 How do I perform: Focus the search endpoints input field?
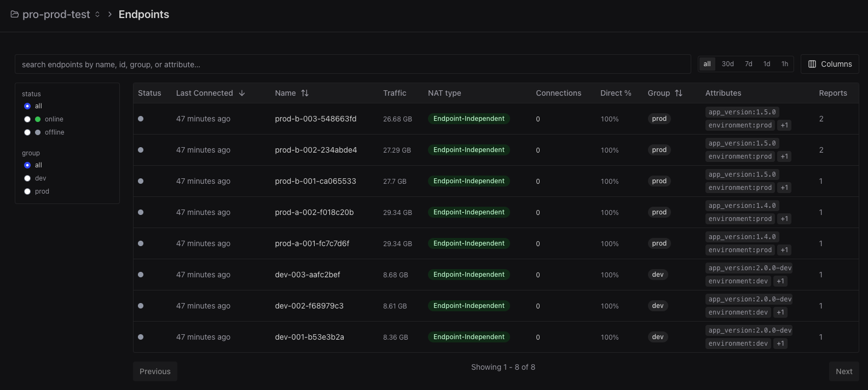(x=353, y=64)
